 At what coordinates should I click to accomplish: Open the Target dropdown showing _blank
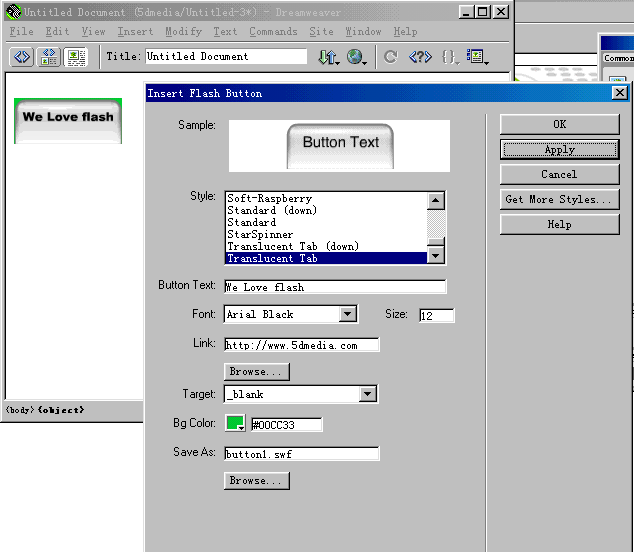[368, 394]
